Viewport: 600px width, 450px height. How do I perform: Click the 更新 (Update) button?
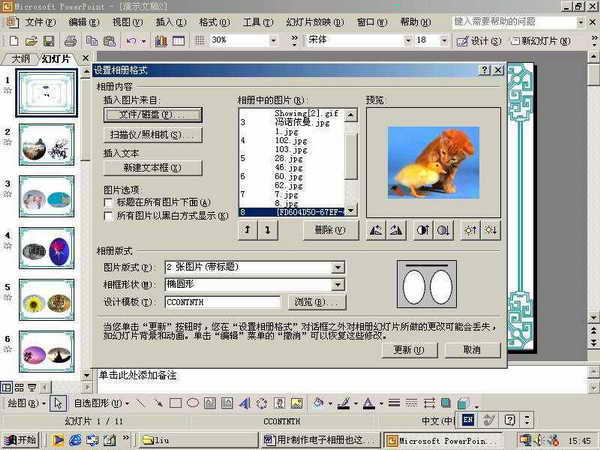click(x=402, y=350)
